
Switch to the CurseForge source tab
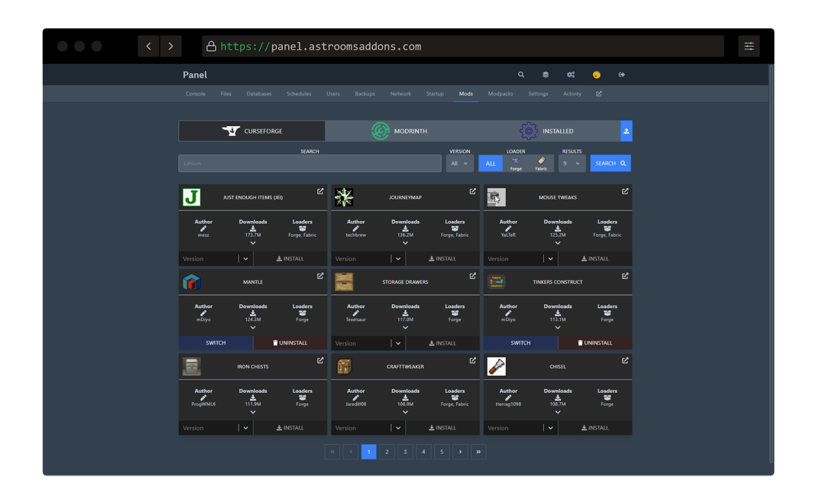coord(252,131)
